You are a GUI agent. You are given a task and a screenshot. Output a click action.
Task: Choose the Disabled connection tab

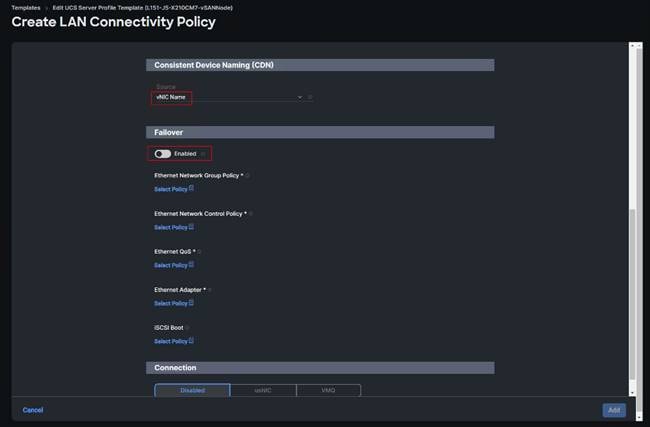192,390
